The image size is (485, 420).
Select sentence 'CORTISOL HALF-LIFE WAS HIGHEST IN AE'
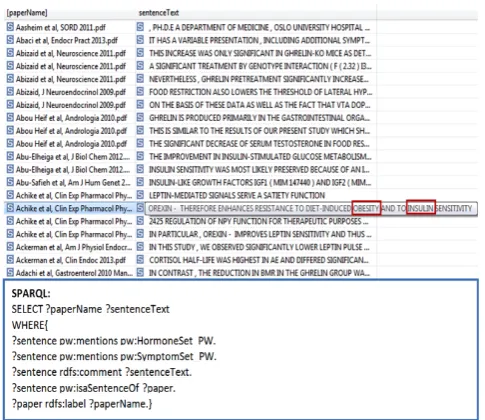[259, 260]
